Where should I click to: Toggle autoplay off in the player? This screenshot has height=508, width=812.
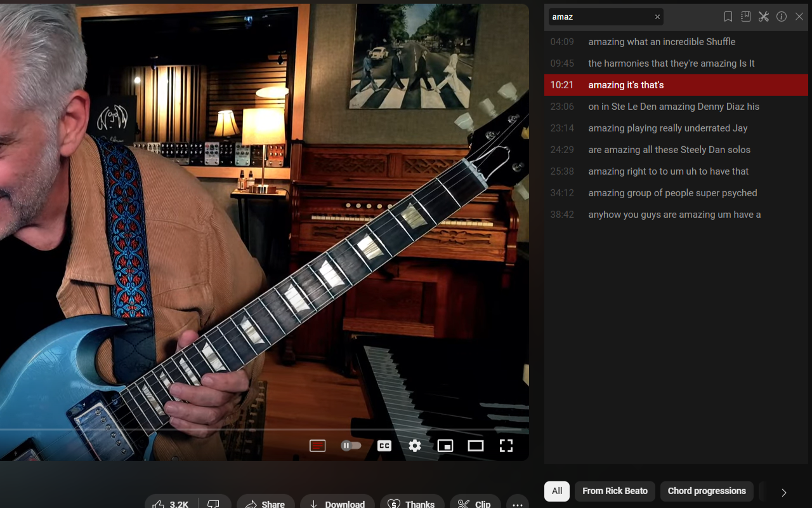coord(351,446)
